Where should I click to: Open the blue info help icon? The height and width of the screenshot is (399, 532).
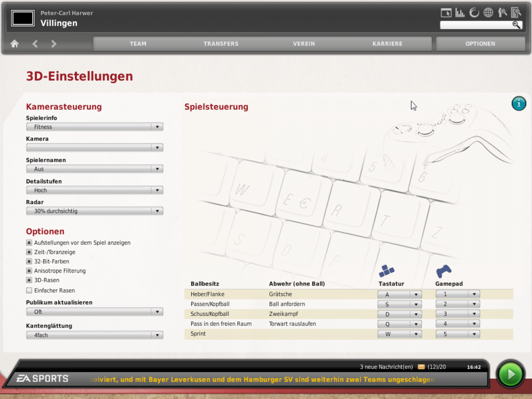coord(519,103)
